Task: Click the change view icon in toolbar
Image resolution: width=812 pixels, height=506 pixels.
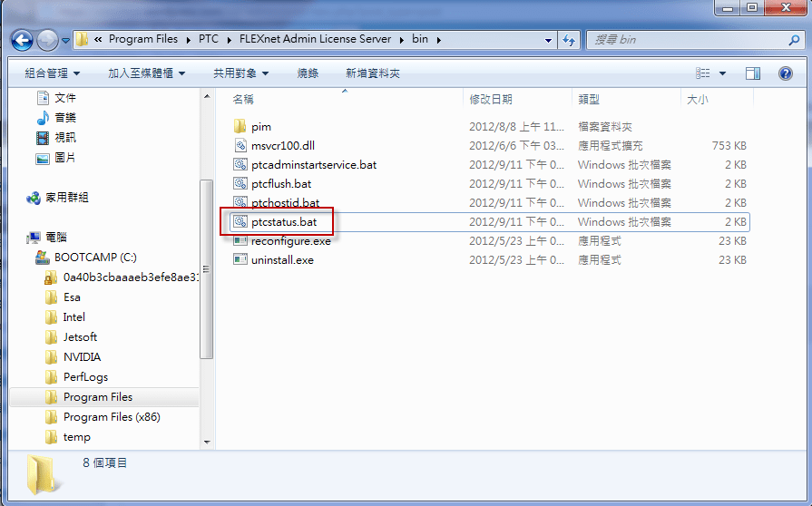Action: click(x=702, y=73)
